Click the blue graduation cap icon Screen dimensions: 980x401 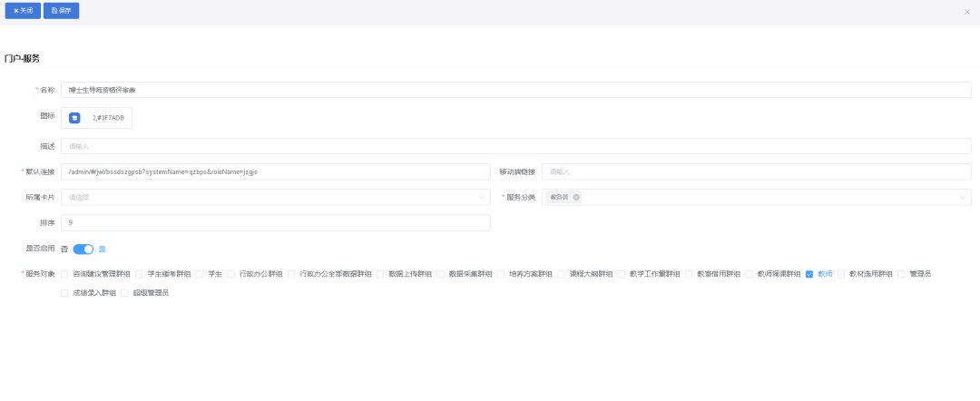tap(74, 118)
